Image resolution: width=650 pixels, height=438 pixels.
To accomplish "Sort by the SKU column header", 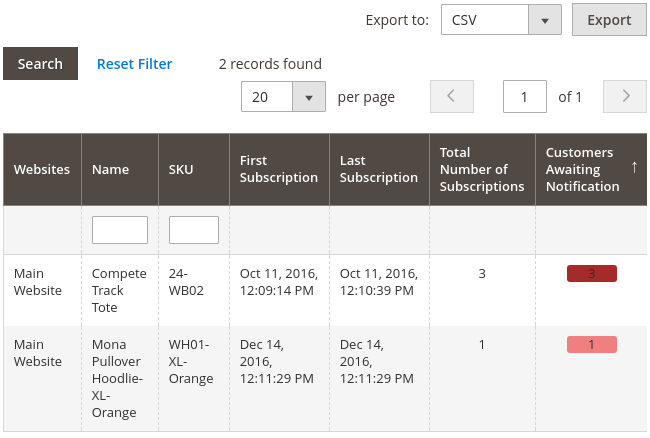I will tap(181, 170).
